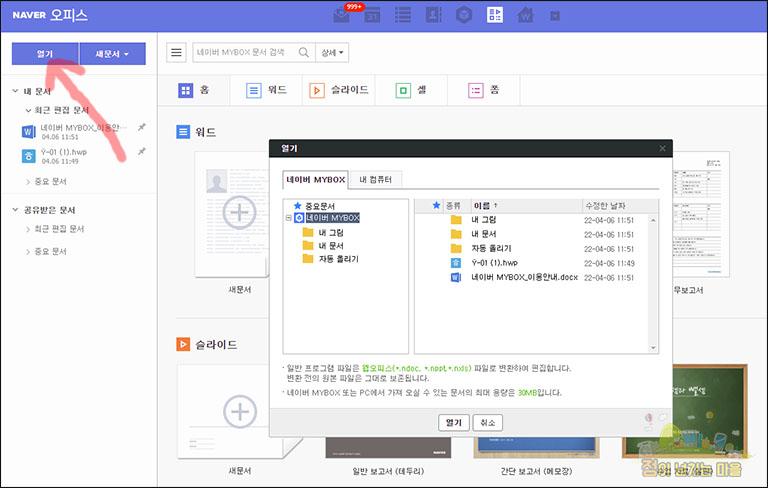Close the 열기 dialog
The height and width of the screenshot is (488, 768).
(662, 148)
